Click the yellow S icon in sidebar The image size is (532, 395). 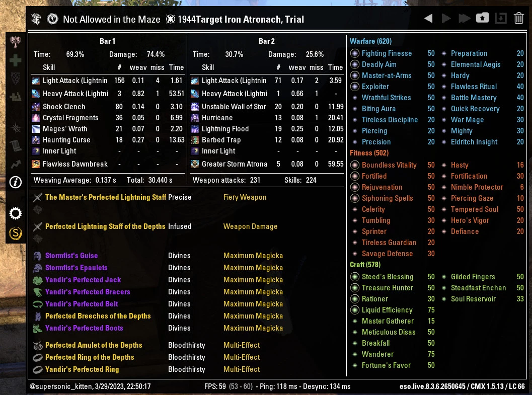16,233
